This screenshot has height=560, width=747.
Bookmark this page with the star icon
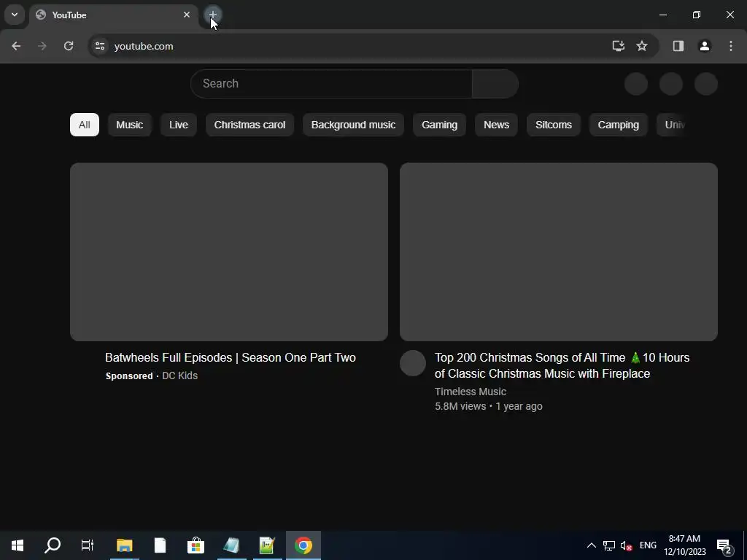(x=642, y=46)
